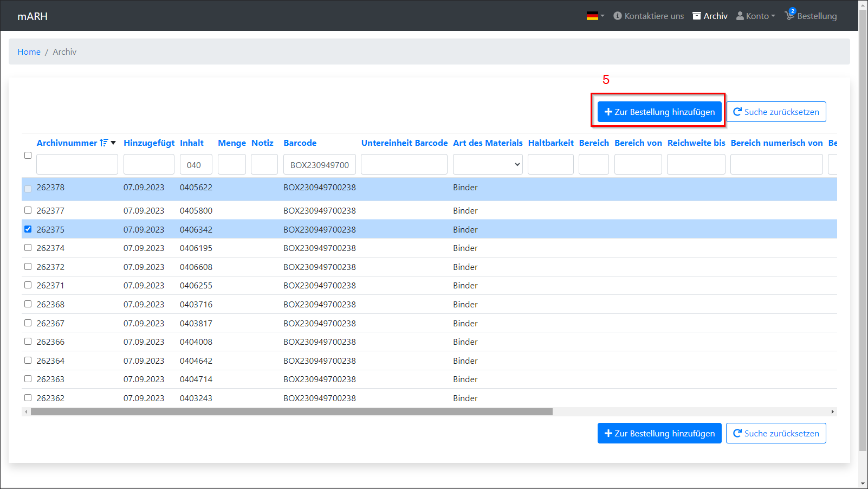Click the Archivnummer sort order icon
The height and width of the screenshot is (489, 868).
[x=104, y=143]
